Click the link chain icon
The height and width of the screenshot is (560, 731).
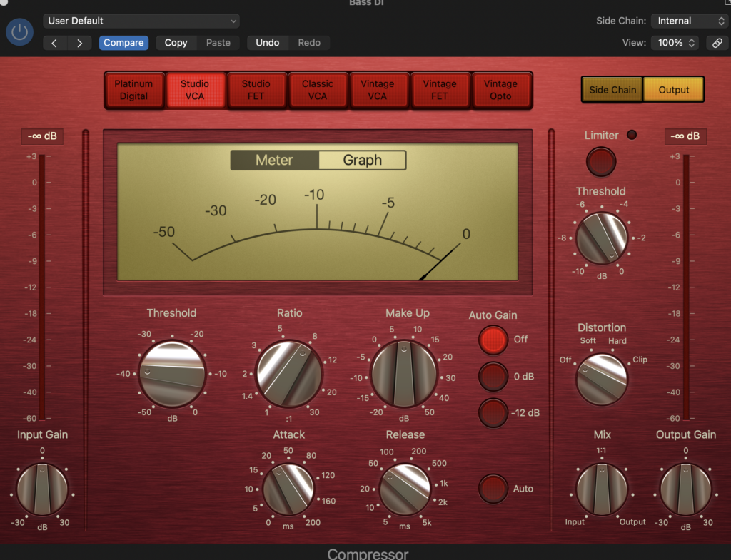pyautogui.click(x=717, y=43)
